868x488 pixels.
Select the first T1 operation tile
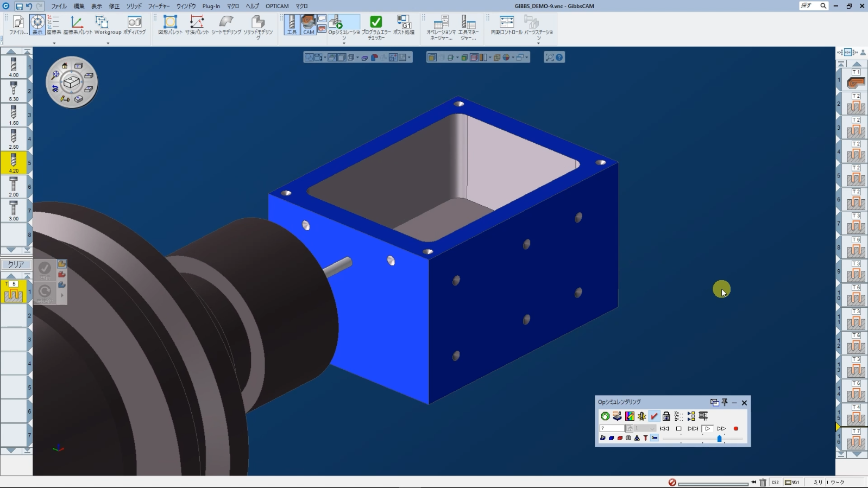856,79
